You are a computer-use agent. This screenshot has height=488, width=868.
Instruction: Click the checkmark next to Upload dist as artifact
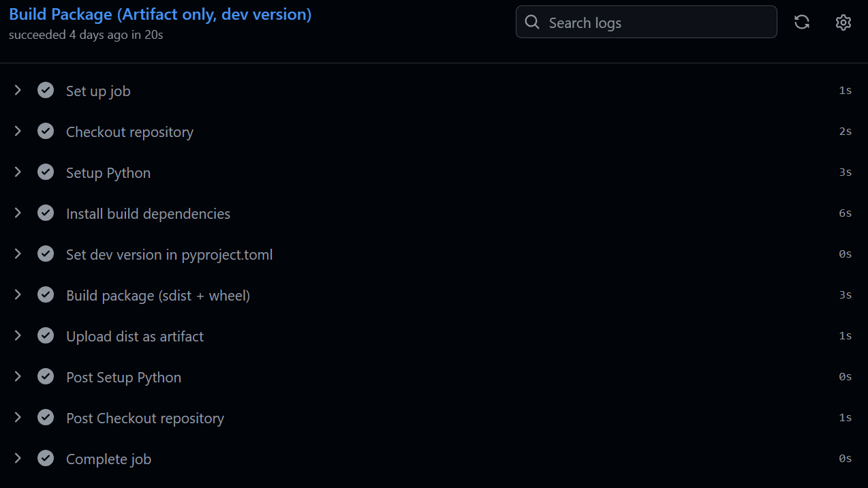(x=46, y=335)
